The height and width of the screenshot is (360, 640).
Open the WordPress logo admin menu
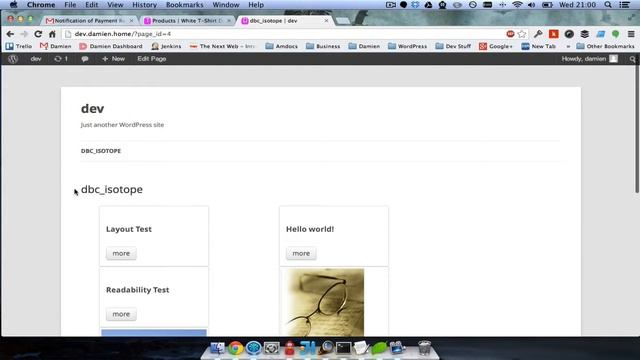13,59
